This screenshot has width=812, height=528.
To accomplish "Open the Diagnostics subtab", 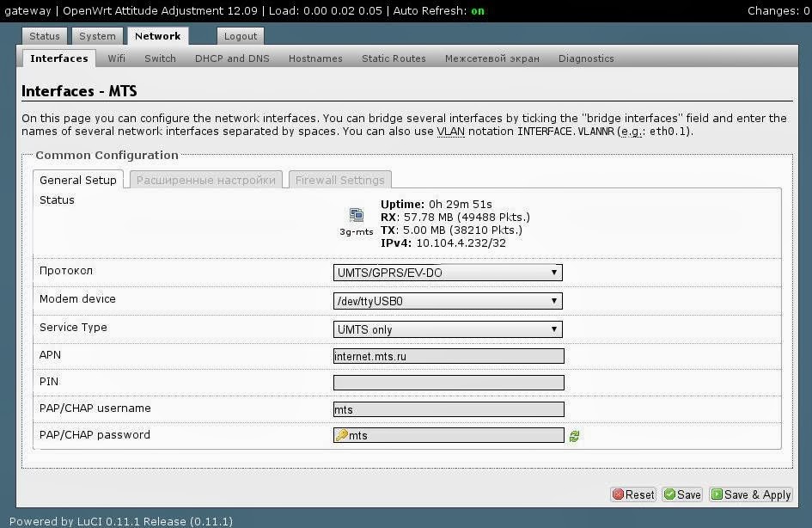I will [586, 58].
